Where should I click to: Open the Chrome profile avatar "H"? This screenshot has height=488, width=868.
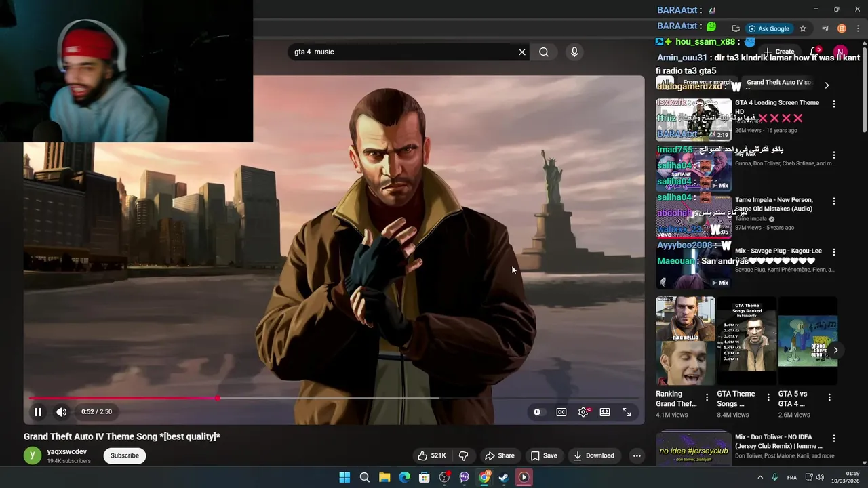pyautogui.click(x=842, y=28)
